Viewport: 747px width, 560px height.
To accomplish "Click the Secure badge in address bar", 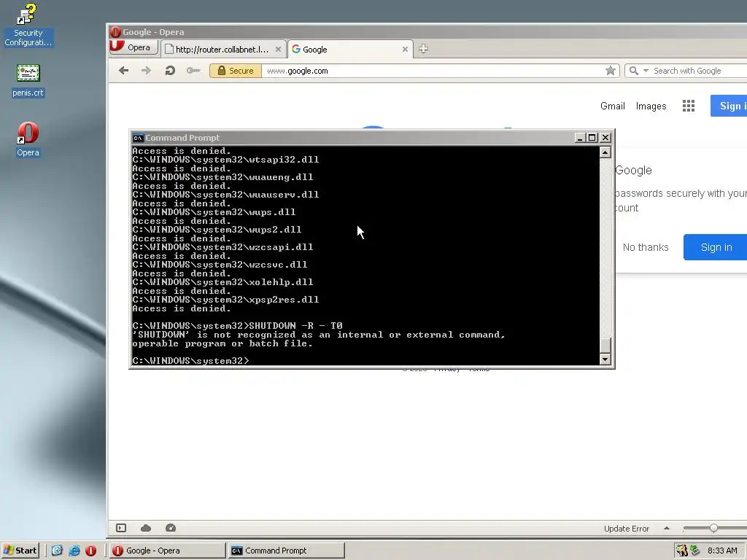I will point(236,71).
